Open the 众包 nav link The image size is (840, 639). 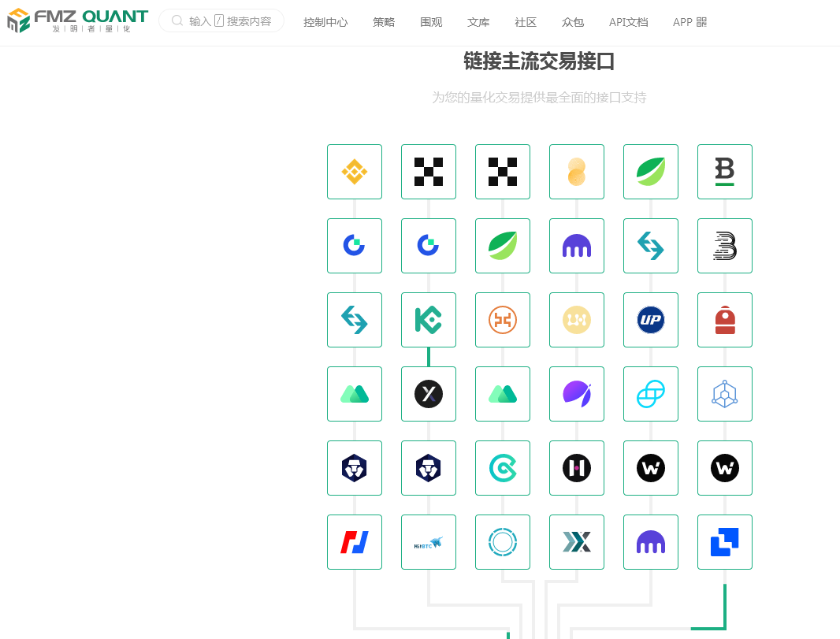pyautogui.click(x=573, y=22)
